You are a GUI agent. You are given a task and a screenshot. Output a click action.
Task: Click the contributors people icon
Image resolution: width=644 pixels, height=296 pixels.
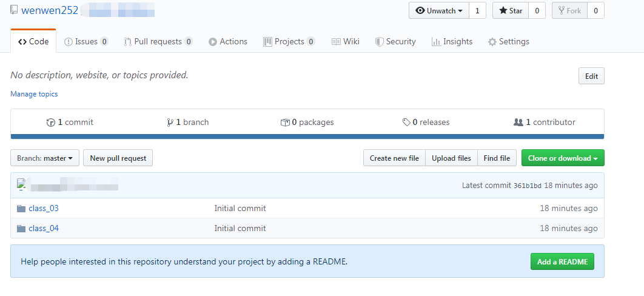click(x=518, y=123)
